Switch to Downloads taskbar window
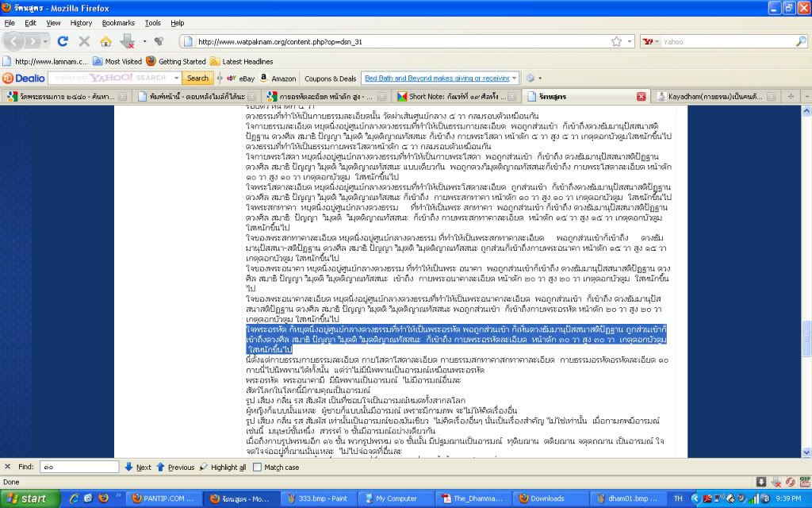The width and height of the screenshot is (812, 508). coord(550,498)
